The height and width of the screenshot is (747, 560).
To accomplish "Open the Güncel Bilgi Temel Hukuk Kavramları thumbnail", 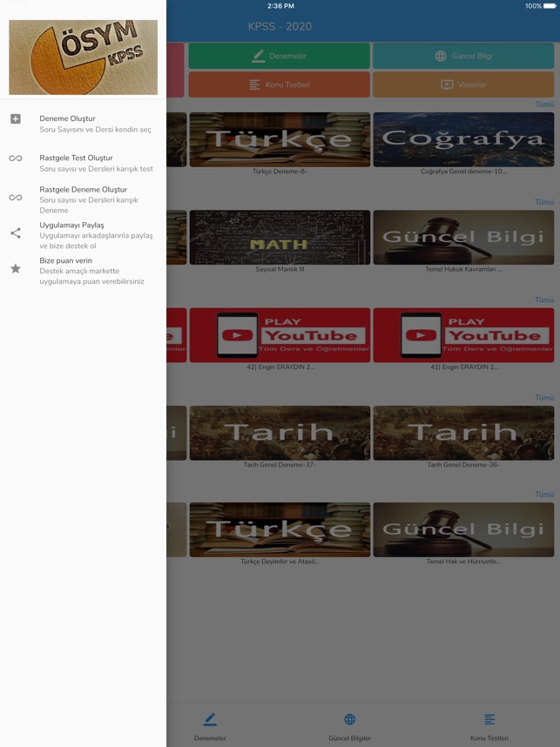I will click(x=463, y=238).
